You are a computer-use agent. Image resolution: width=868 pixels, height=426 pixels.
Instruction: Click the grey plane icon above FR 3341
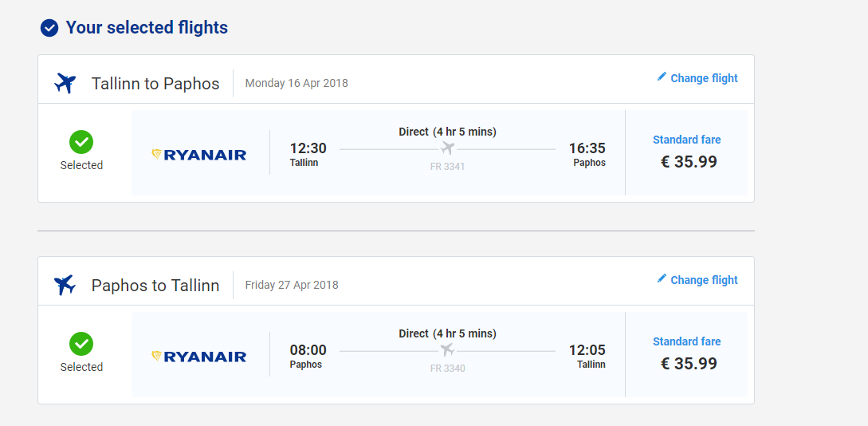[x=447, y=148]
